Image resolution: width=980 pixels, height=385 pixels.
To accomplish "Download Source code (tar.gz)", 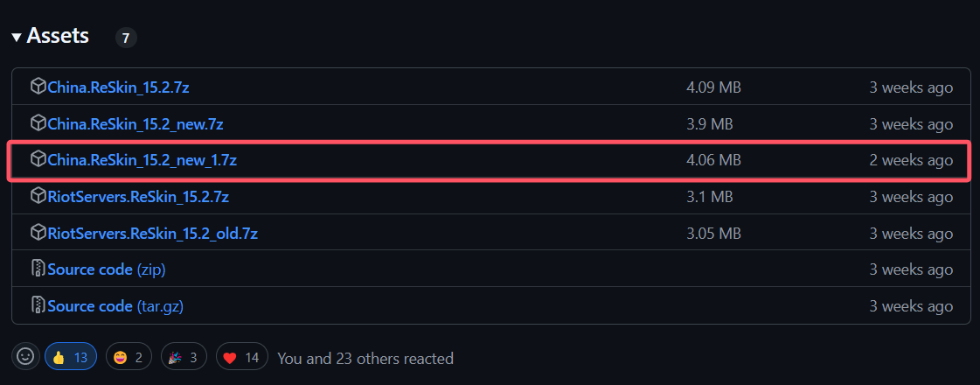I will click(x=115, y=307).
